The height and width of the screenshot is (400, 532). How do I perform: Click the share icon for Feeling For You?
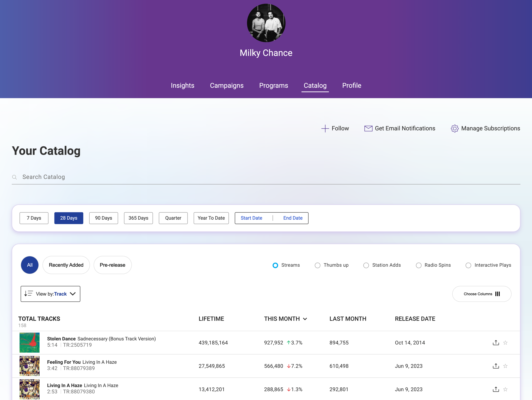coord(496,366)
